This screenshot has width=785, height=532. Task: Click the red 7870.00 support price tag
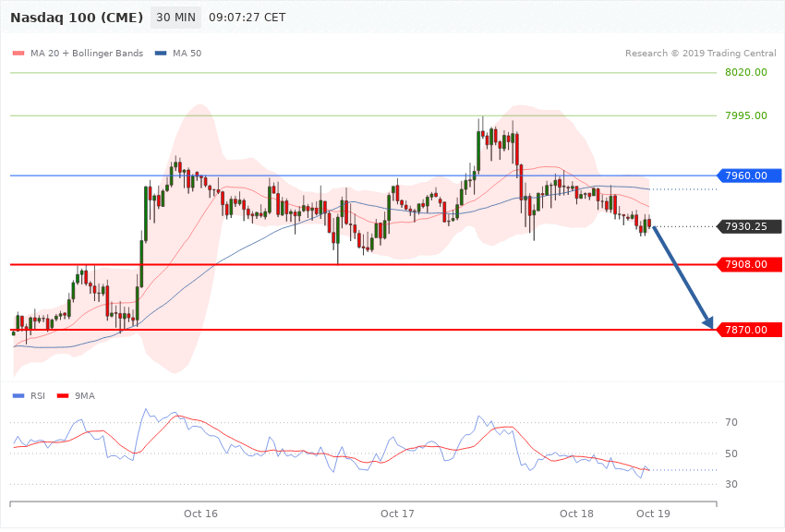(750, 330)
